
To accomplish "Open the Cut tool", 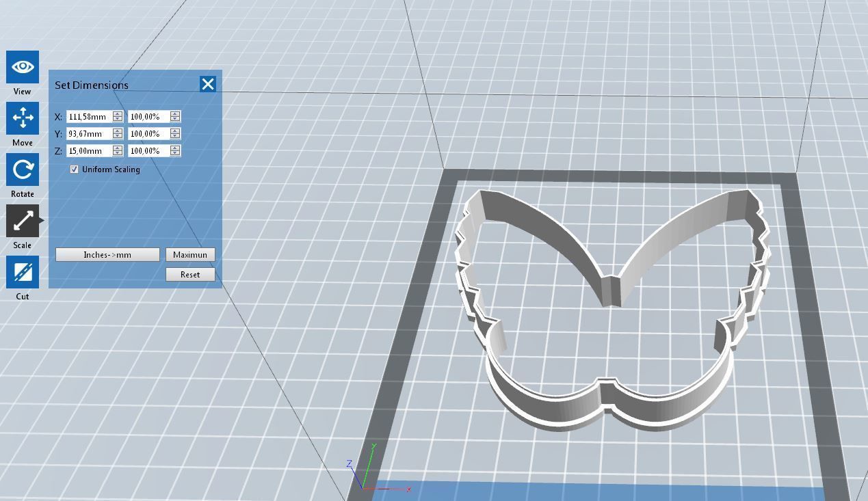I will click(23, 272).
